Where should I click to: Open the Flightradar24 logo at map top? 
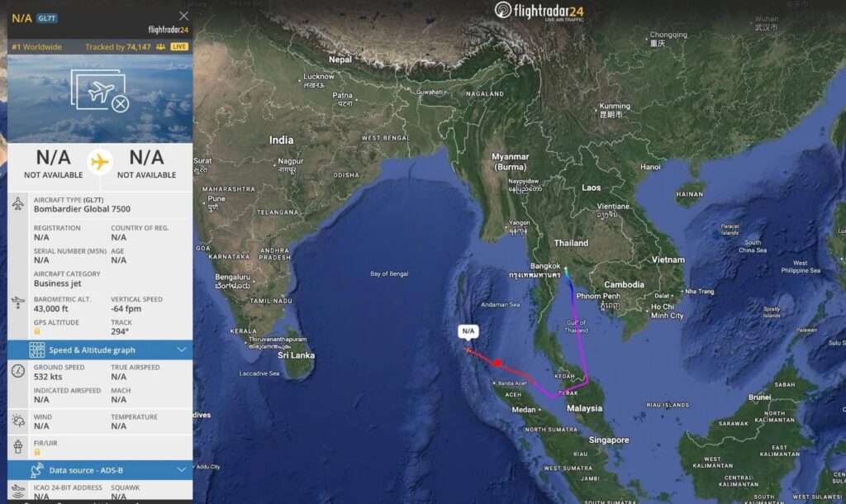[539, 11]
